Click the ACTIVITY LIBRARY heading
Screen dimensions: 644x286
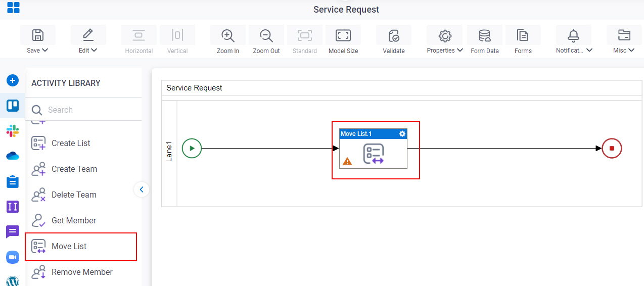click(x=66, y=83)
